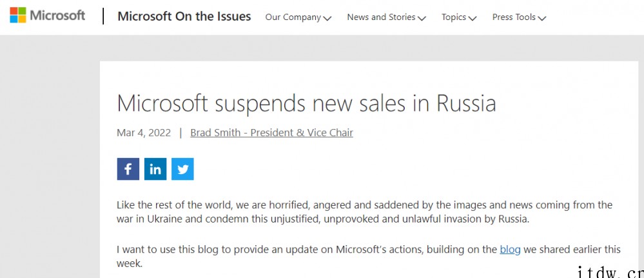Open the Topics menu

[x=454, y=17]
